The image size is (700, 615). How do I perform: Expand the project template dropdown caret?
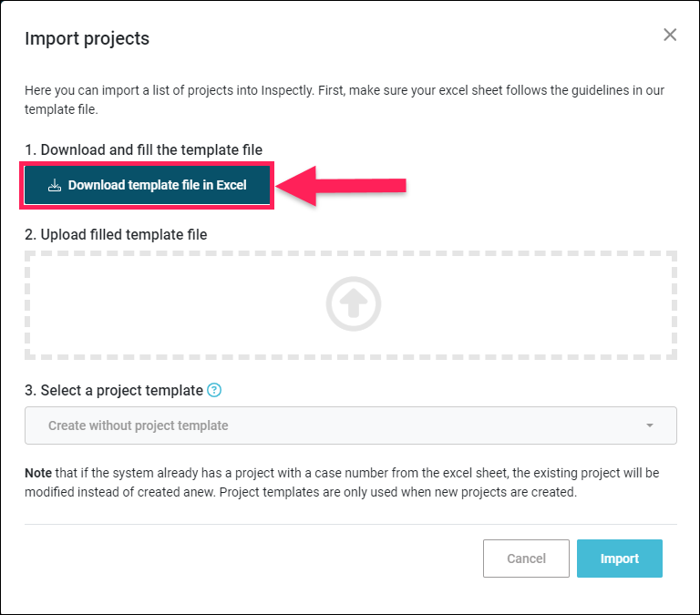[x=650, y=425]
